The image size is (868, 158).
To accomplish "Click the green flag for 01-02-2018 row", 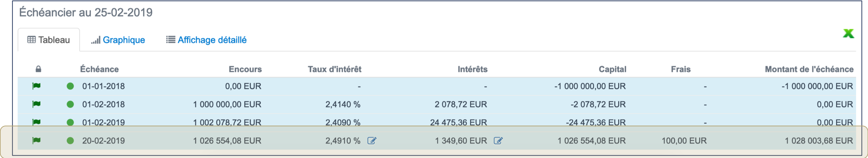I will coord(36,104).
